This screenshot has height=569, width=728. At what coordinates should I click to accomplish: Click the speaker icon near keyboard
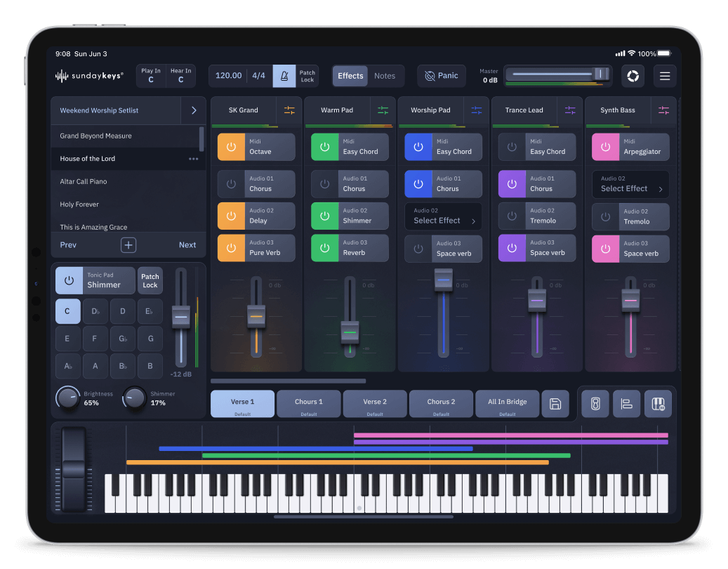595,404
